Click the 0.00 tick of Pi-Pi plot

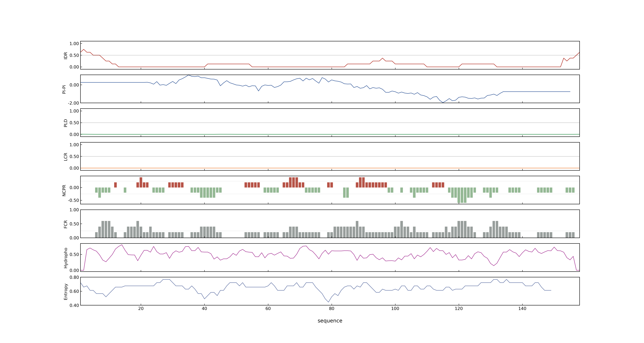tap(74, 85)
